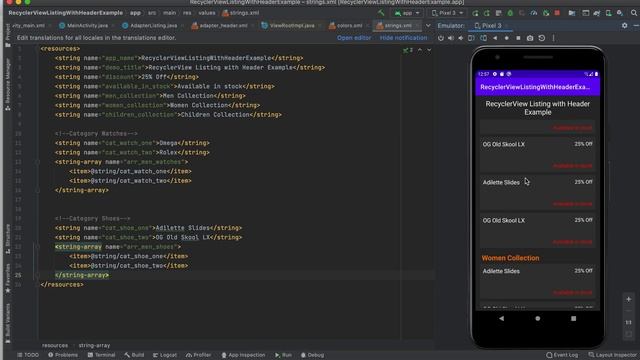The image size is (640, 360).
Task: Open the Logcat tool window
Action: (x=165, y=355)
